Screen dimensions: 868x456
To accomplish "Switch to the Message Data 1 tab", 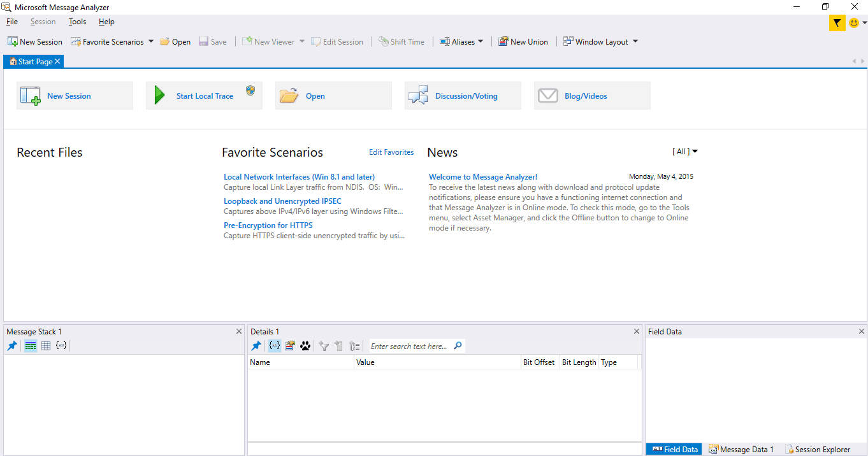I will point(741,449).
